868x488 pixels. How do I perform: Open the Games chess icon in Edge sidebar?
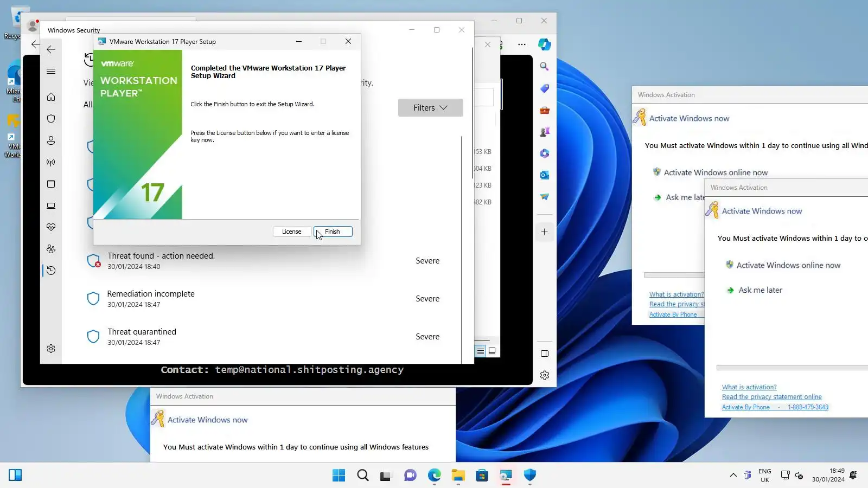[545, 132]
